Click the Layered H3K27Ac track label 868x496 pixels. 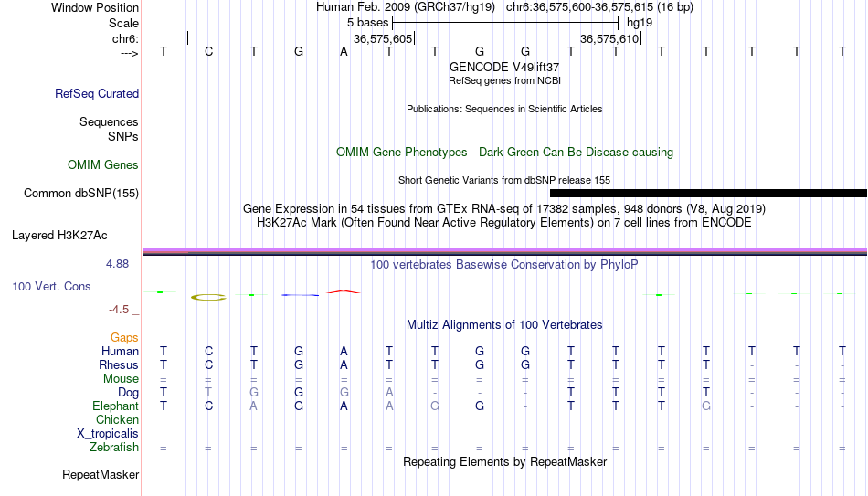click(59, 236)
